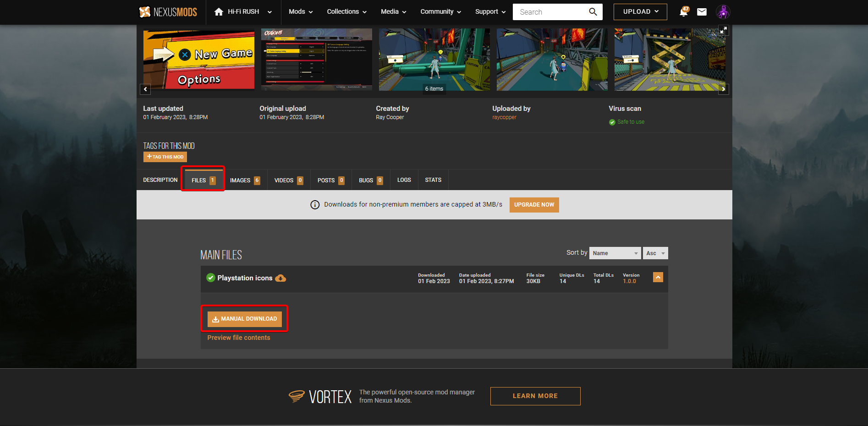Click the home icon beside Hi-Fi RUSH
The image size is (868, 426).
(219, 12)
